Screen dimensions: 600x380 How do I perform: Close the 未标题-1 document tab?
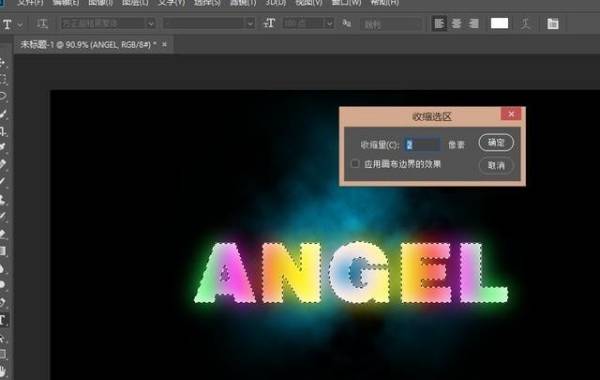point(164,44)
